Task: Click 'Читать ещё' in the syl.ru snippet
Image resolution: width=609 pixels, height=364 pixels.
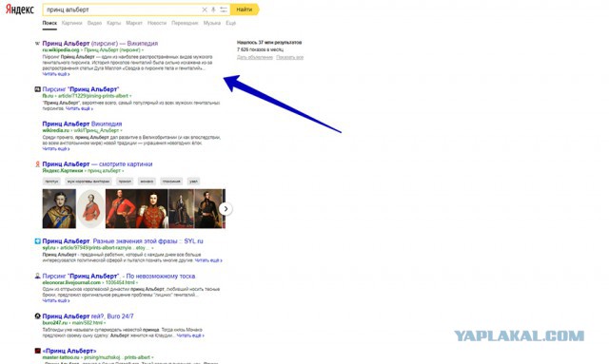Action: click(208, 260)
